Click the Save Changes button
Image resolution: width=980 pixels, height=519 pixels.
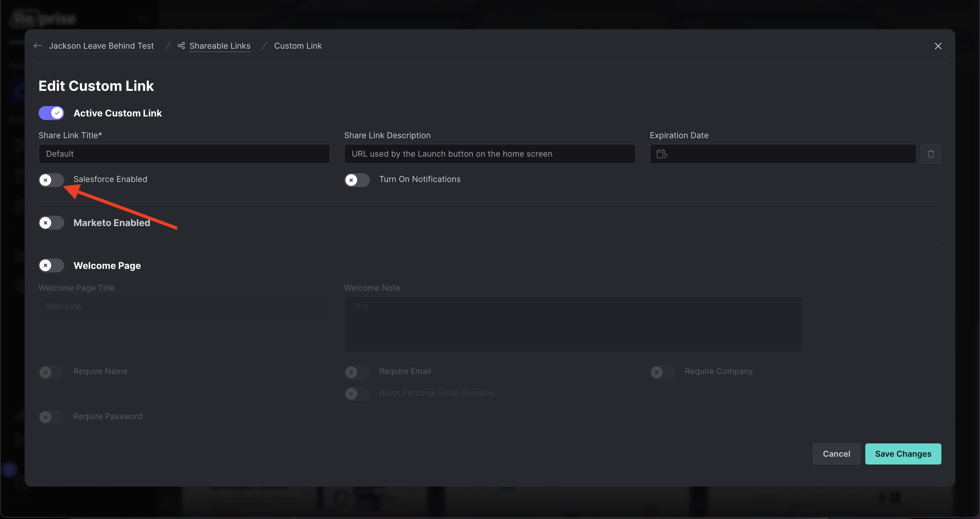click(903, 454)
